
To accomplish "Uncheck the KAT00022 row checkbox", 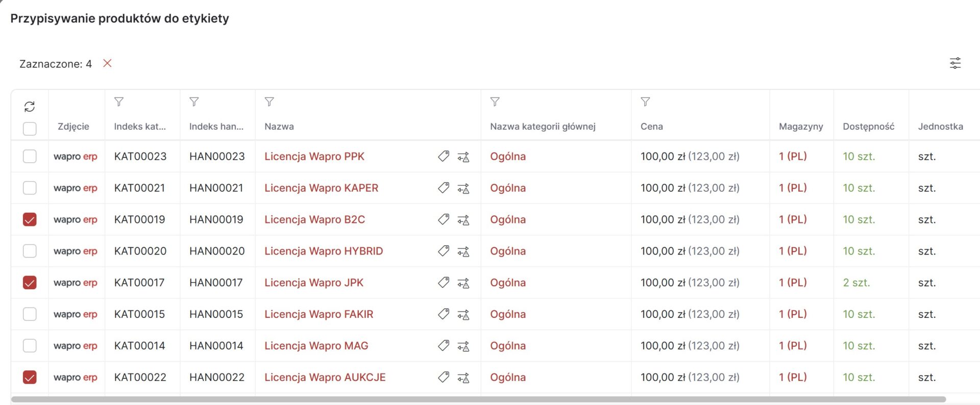I will click(x=30, y=377).
